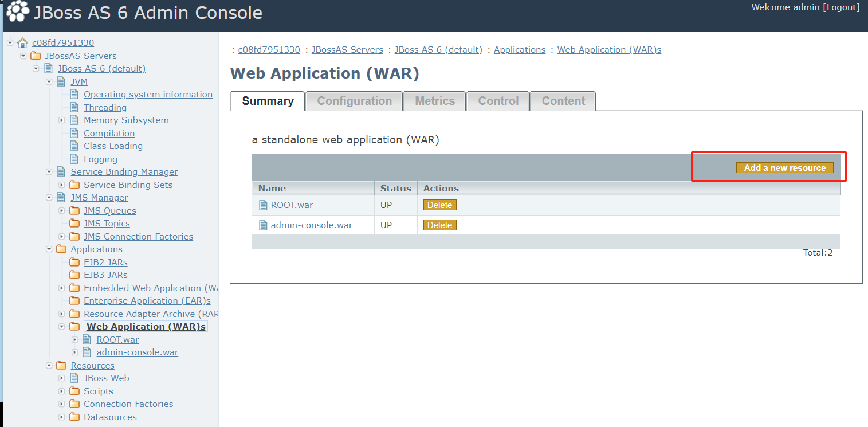This screenshot has height=427, width=868.
Task: Select the Threading tree item
Action: click(105, 108)
